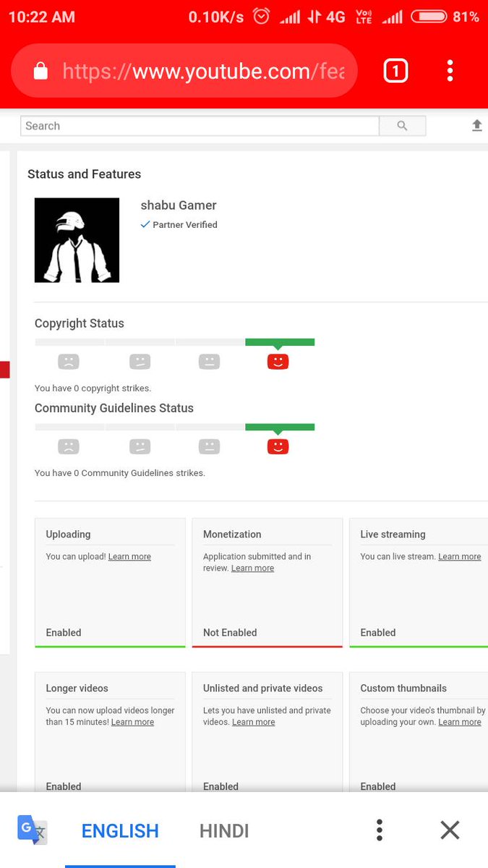Open translate bar three-dot options
Screen dimensions: 488x868
(x=380, y=830)
